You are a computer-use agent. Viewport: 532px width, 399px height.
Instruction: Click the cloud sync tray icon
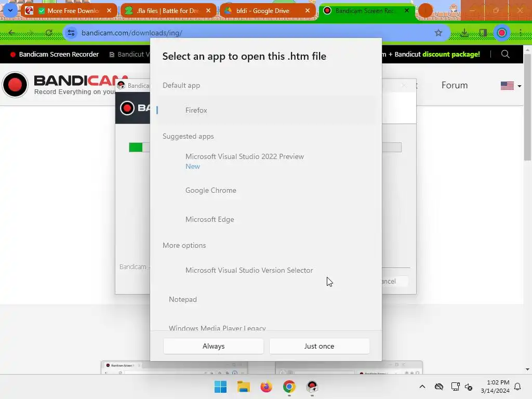(439, 387)
